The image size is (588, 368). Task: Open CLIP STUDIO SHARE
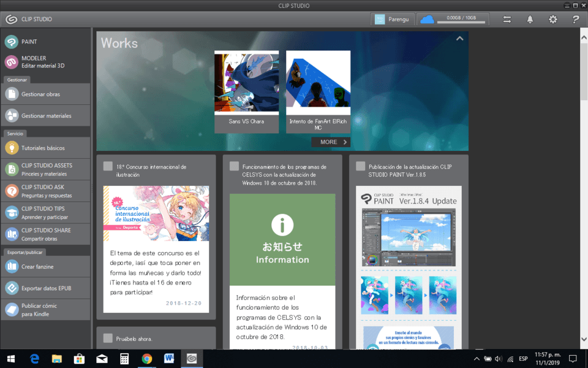coord(45,234)
